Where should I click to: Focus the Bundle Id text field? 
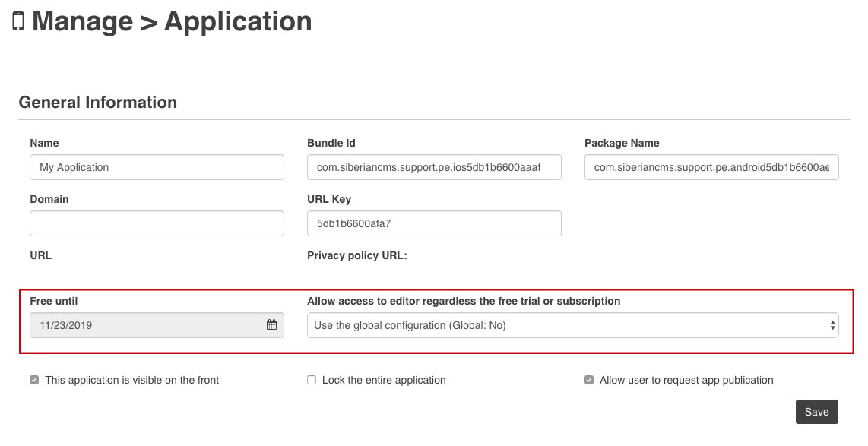click(x=434, y=167)
